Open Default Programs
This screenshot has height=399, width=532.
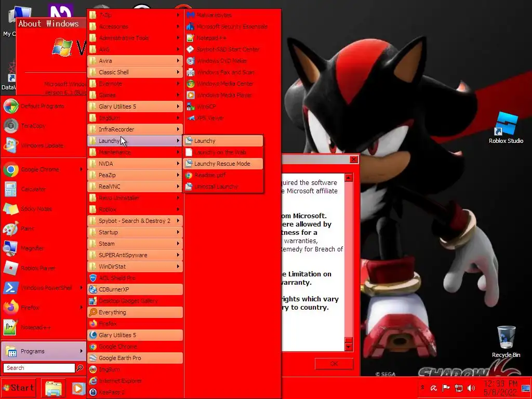(x=43, y=106)
